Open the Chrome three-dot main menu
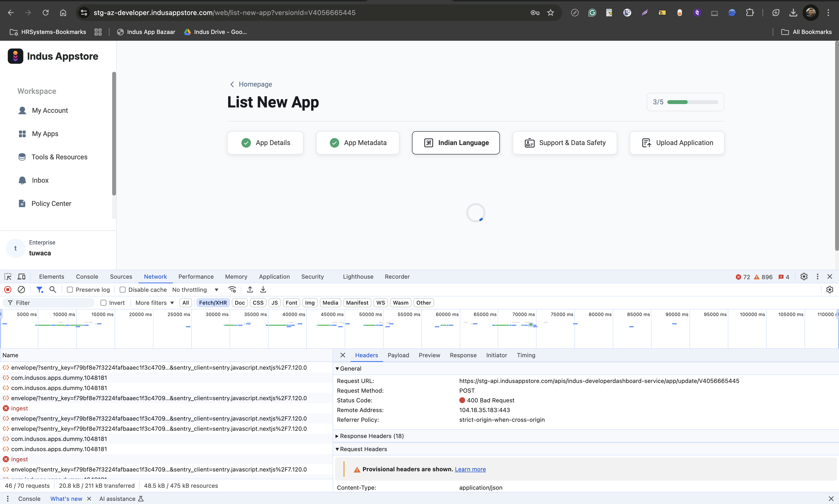Screen dimensions: 839x504 (x=829, y=13)
